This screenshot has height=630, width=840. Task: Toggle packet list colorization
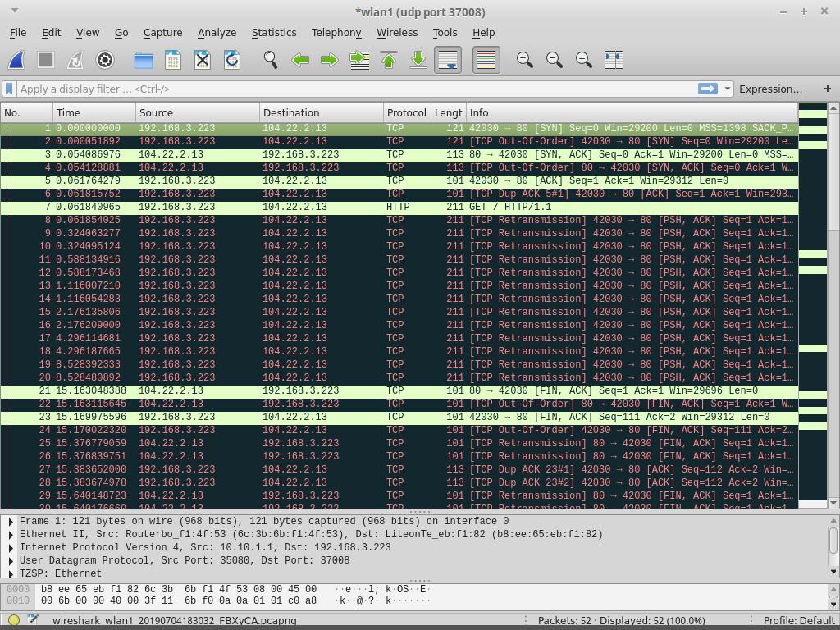(x=486, y=60)
